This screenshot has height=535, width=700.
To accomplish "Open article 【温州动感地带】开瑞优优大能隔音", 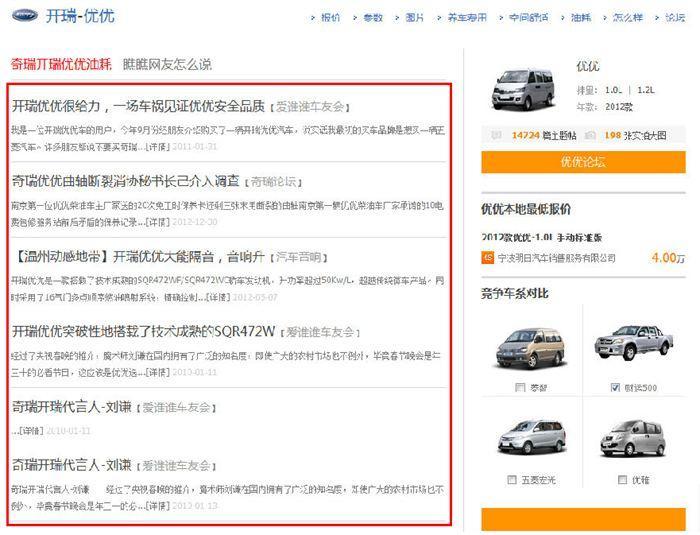I will coord(138,257).
